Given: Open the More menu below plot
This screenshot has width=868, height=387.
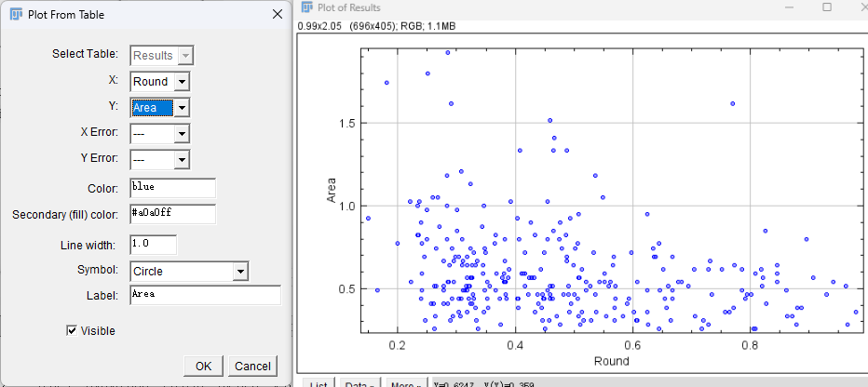Looking at the screenshot, I should point(406,383).
